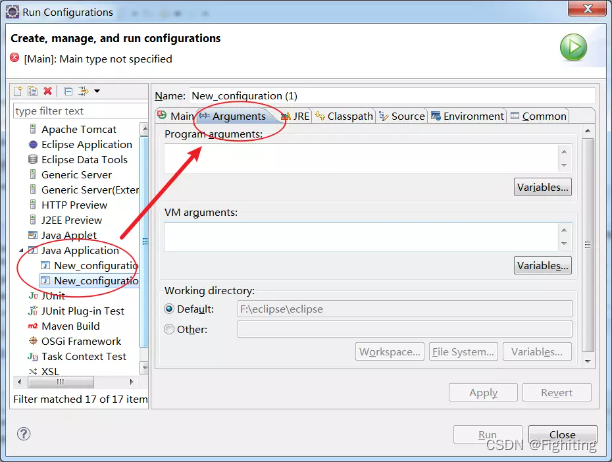Click the Close button at bottom
Screen dimensions: 612x462
click(x=562, y=434)
